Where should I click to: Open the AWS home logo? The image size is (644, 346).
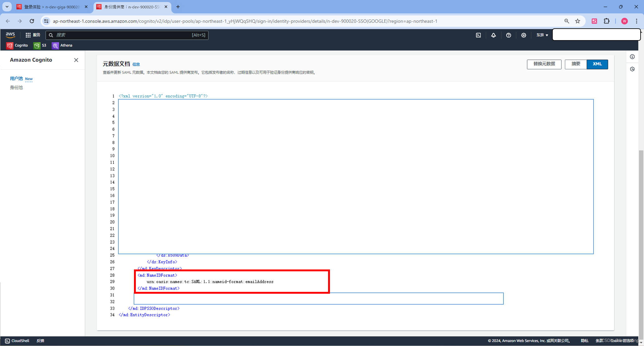[x=10, y=35]
